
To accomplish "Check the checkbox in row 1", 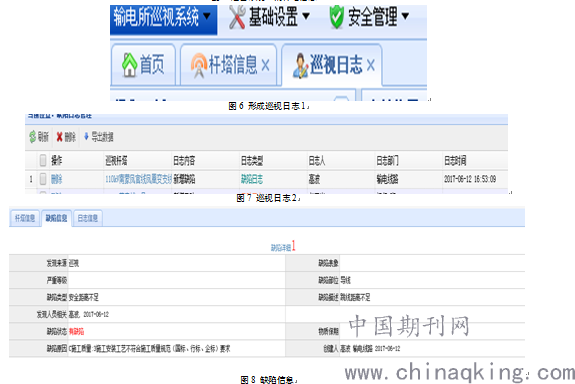I will click(43, 179).
